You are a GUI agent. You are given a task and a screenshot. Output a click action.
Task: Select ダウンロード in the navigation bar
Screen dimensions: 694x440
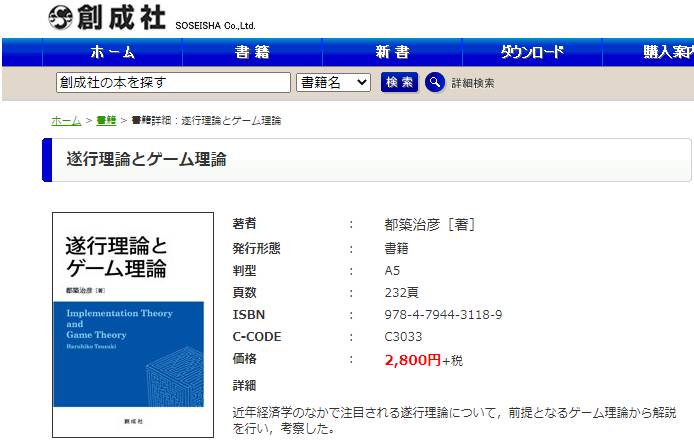tap(532, 52)
